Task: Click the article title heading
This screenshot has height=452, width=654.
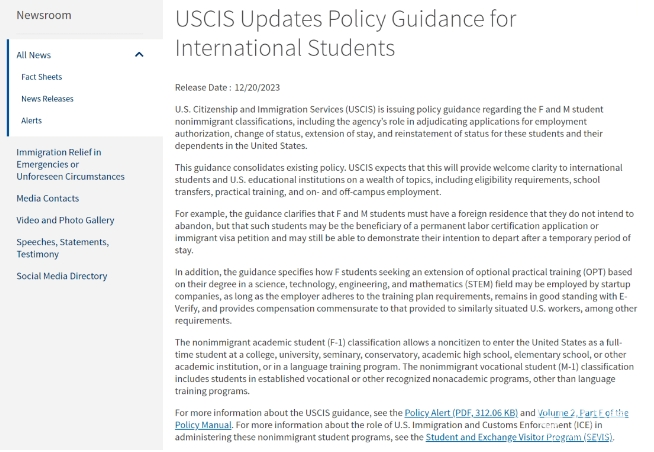Action: click(345, 33)
